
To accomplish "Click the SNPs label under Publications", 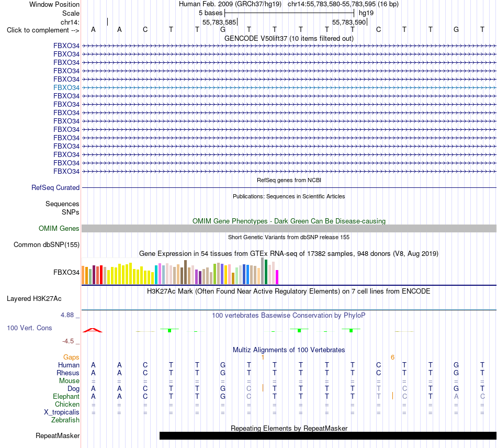I will (x=71, y=212).
